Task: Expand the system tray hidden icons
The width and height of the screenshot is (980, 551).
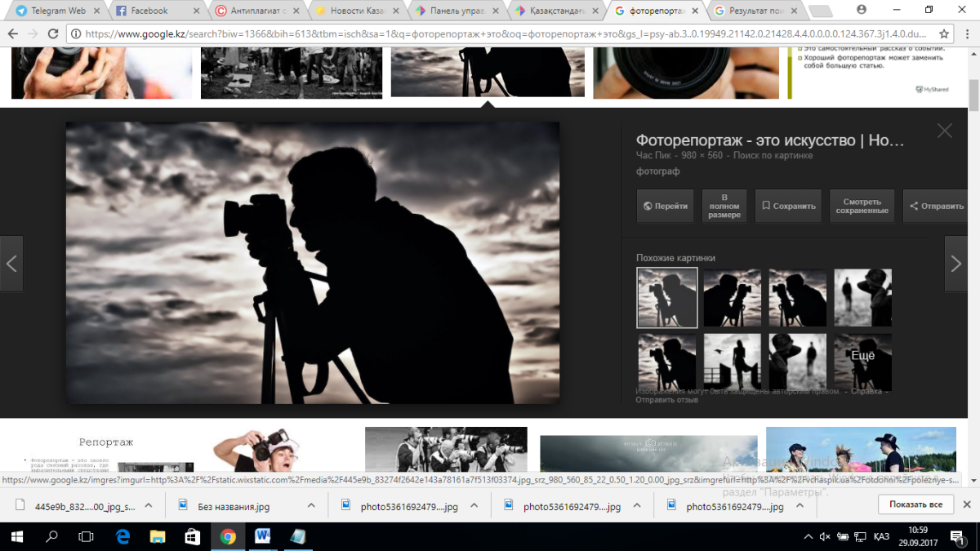Action: (808, 536)
